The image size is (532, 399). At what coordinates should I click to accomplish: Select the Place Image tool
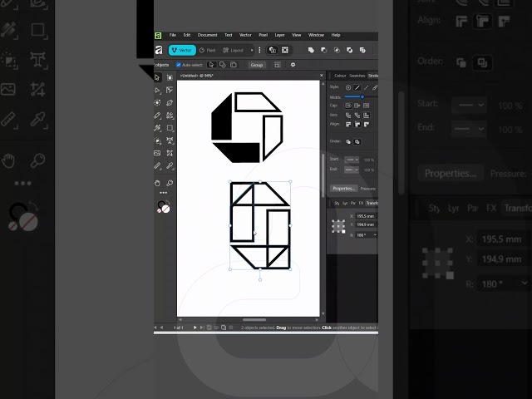(157, 153)
